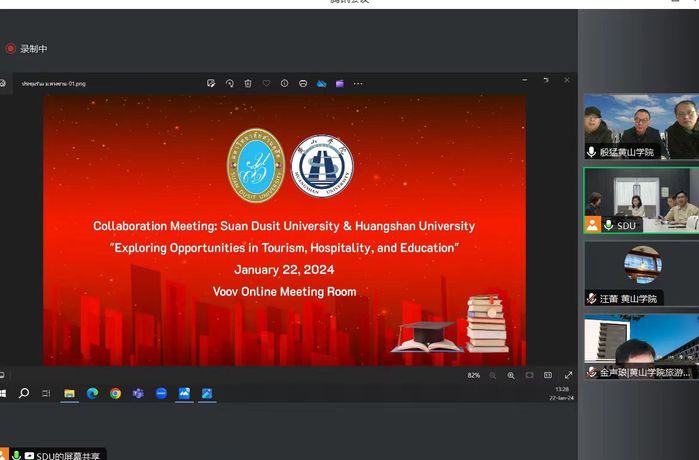The height and width of the screenshot is (460, 699).
Task: Click the taskbar search magnifier icon
Action: click(x=24, y=393)
